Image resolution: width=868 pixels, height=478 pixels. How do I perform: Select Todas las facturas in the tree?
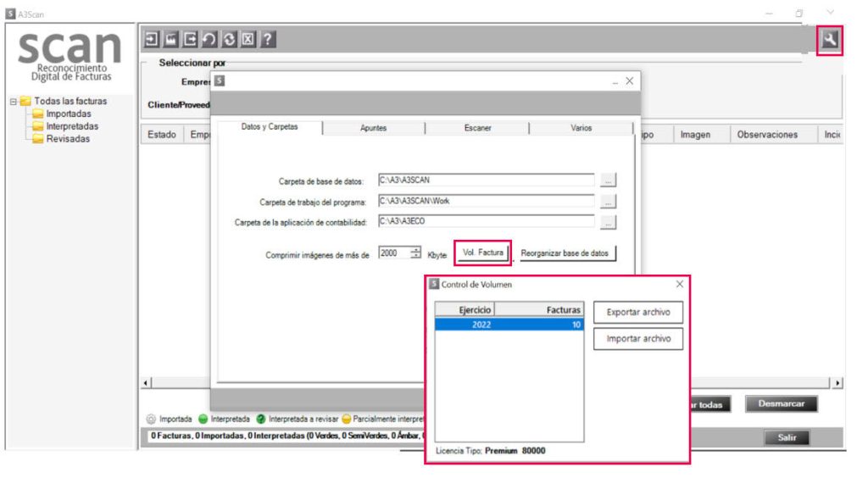tap(70, 101)
